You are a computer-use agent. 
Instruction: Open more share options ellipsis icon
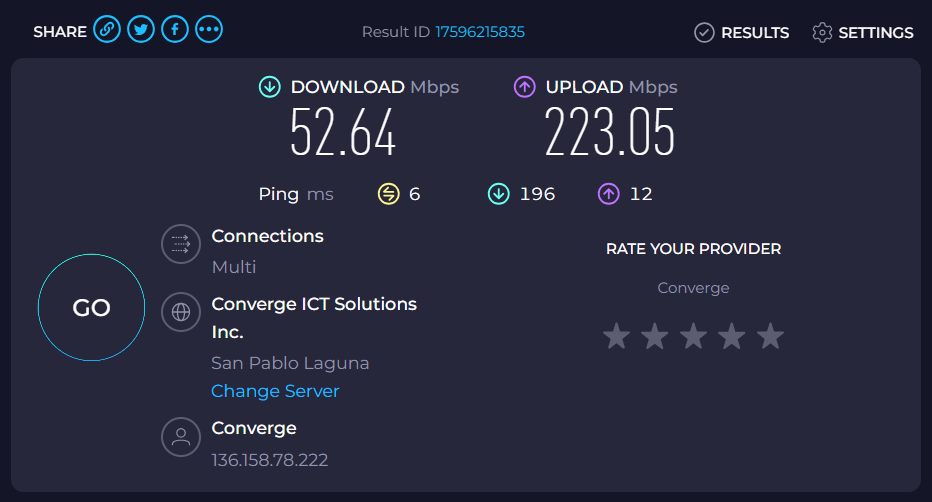pos(209,29)
